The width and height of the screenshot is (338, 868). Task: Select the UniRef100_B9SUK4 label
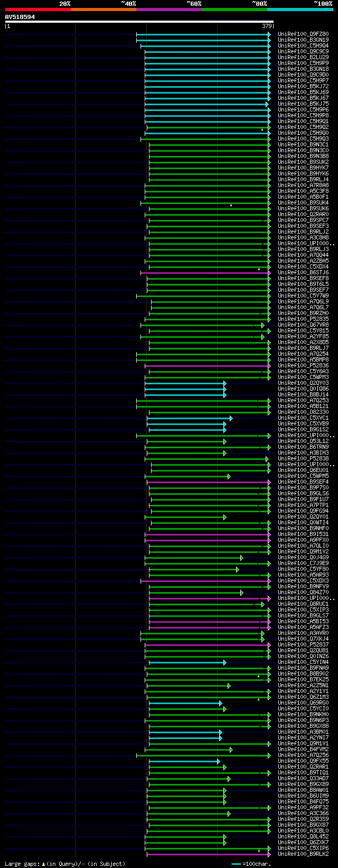pos(303,203)
